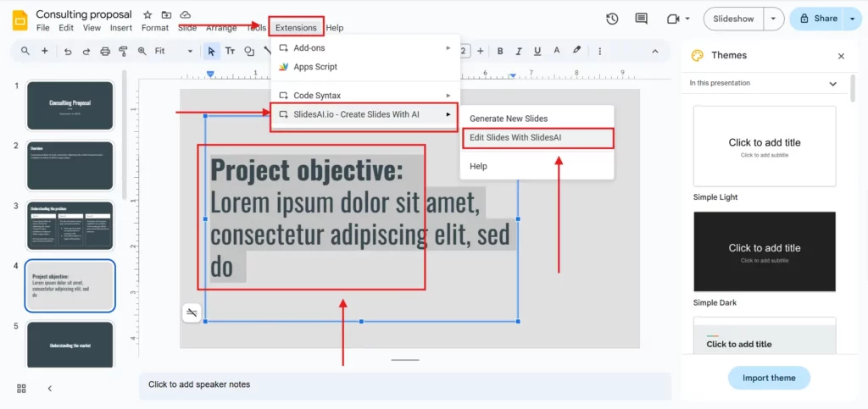Choose Edit Slides With SlidesAI
Screen dimensions: 868x409
pos(515,137)
